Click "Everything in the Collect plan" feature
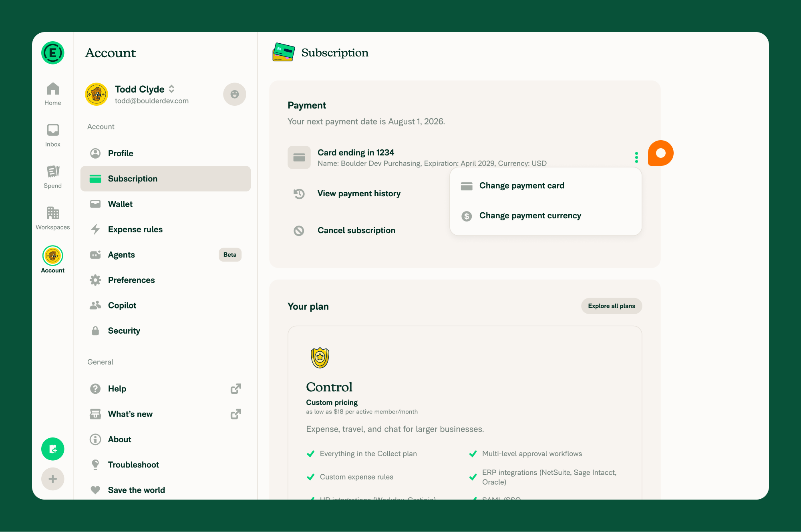 click(368, 453)
